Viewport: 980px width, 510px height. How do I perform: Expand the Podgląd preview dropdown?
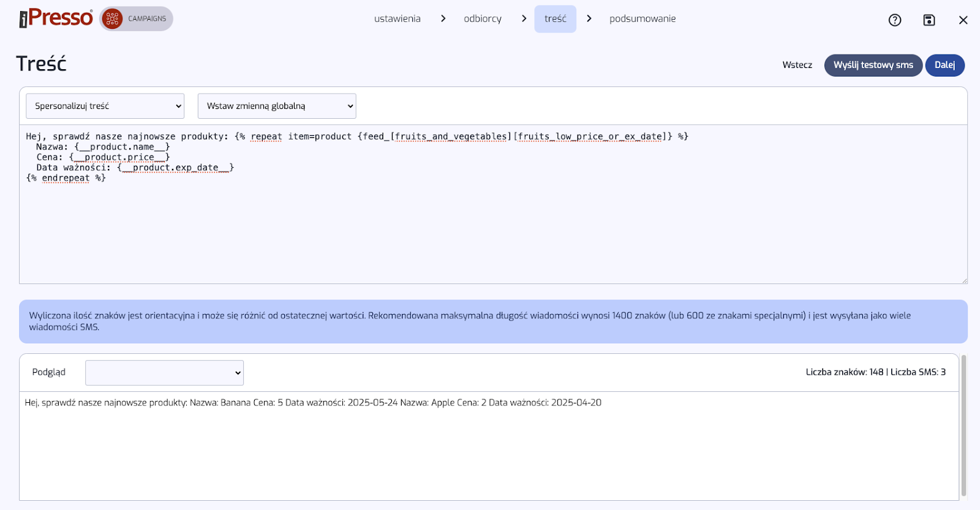[x=164, y=373]
